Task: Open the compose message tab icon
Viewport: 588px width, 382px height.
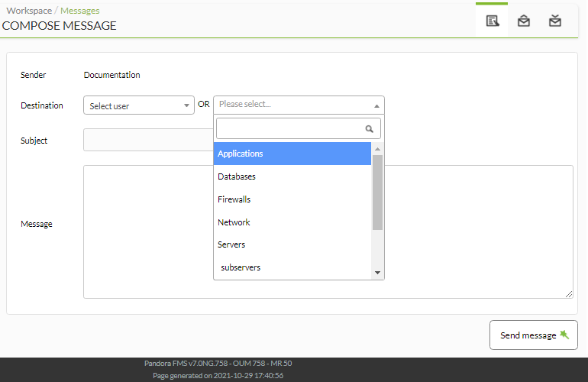Action: click(x=492, y=21)
